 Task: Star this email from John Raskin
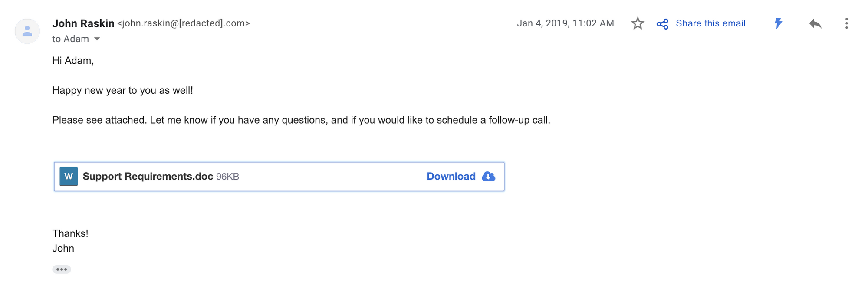tap(638, 23)
